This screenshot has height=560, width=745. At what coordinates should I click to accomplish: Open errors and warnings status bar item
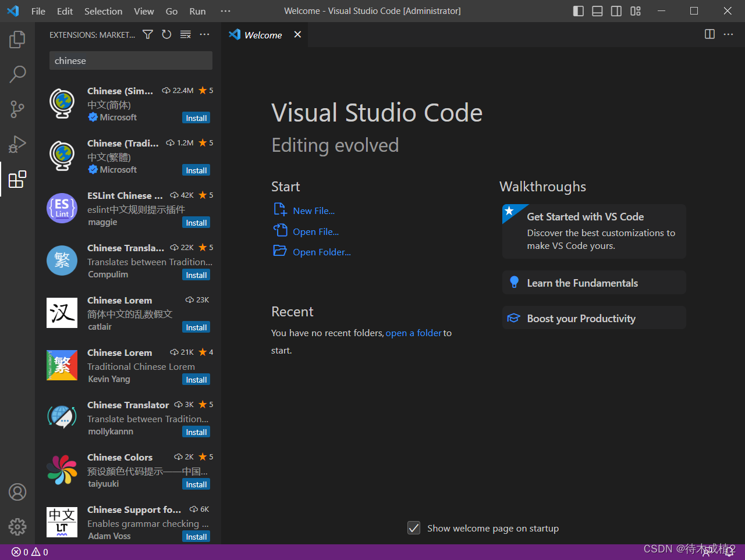[x=30, y=552]
